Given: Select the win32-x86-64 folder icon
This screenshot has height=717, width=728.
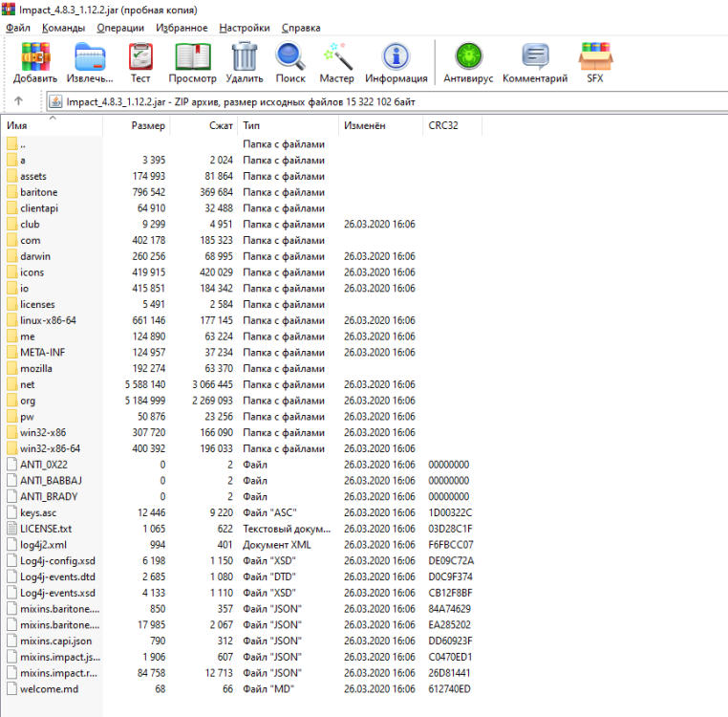Looking at the screenshot, I should click(x=12, y=448).
